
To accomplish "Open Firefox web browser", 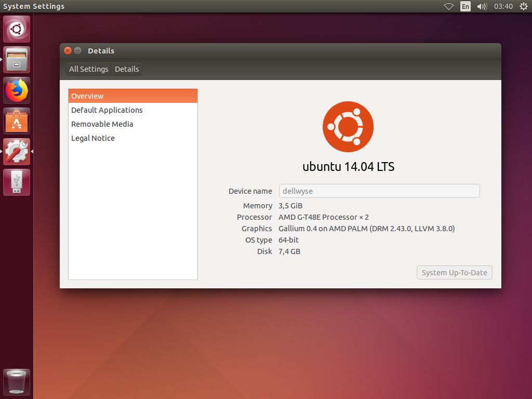I will click(x=17, y=90).
